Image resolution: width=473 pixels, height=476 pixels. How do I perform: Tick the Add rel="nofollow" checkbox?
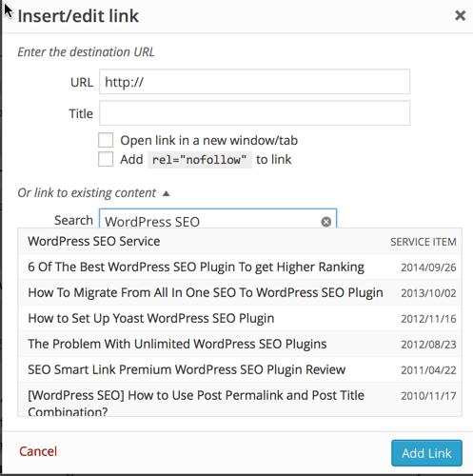(x=106, y=159)
